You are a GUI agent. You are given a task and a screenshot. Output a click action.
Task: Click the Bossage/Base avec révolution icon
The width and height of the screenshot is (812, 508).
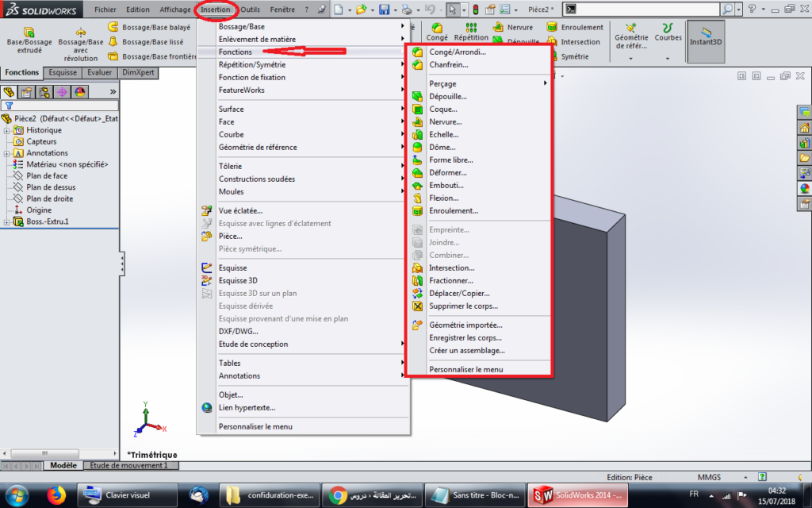point(80,32)
